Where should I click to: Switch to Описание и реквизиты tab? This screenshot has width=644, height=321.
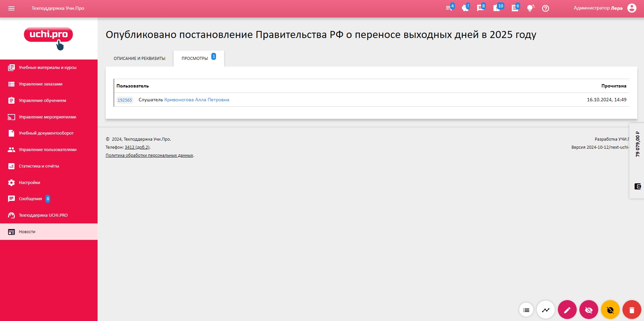click(x=140, y=59)
